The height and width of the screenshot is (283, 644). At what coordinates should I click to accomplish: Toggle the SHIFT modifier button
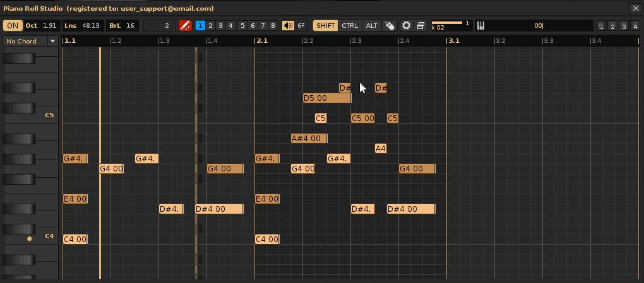(326, 26)
